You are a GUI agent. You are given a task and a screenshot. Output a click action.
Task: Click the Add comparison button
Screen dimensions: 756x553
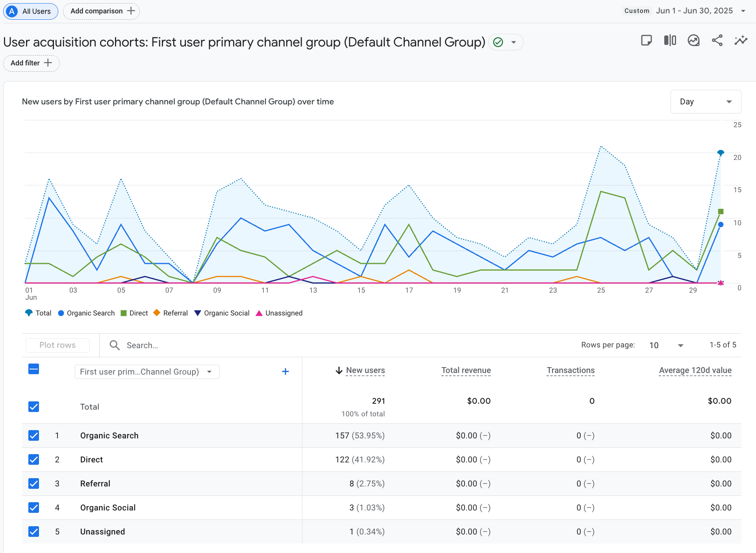click(x=101, y=11)
